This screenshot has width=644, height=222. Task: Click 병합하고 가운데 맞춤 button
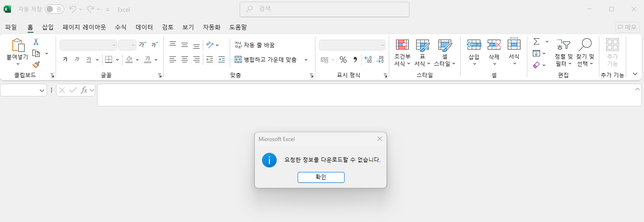266,59
